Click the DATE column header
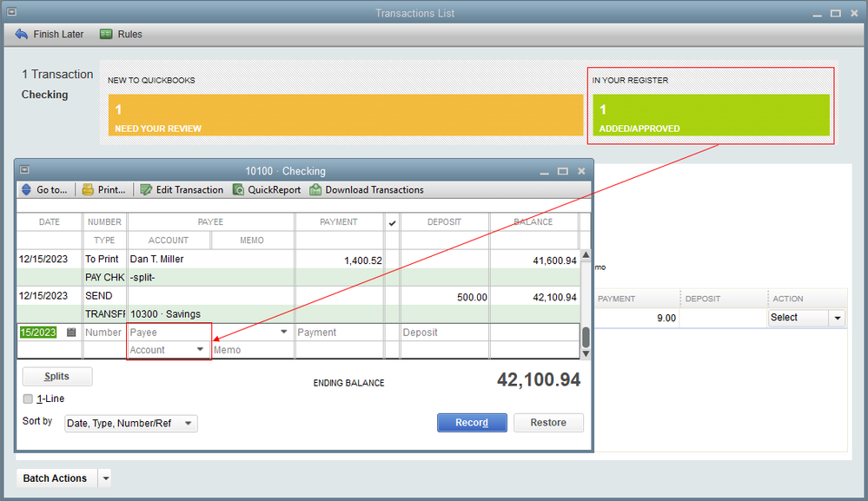Image resolution: width=868 pixels, height=501 pixels. point(50,221)
